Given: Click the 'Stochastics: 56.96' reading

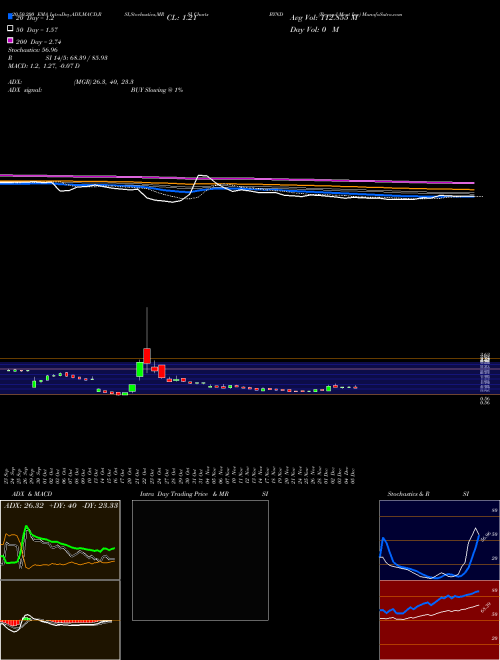Looking at the screenshot, I should click(32, 50).
